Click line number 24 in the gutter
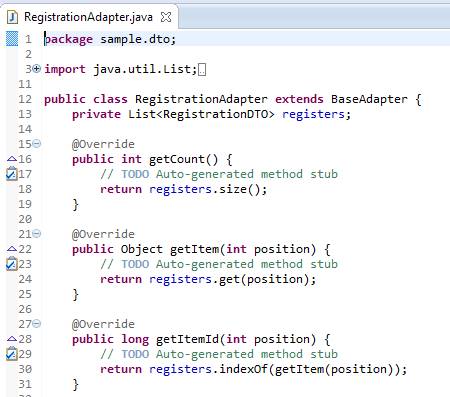Viewport: 450px width, 397px height. 25,279
